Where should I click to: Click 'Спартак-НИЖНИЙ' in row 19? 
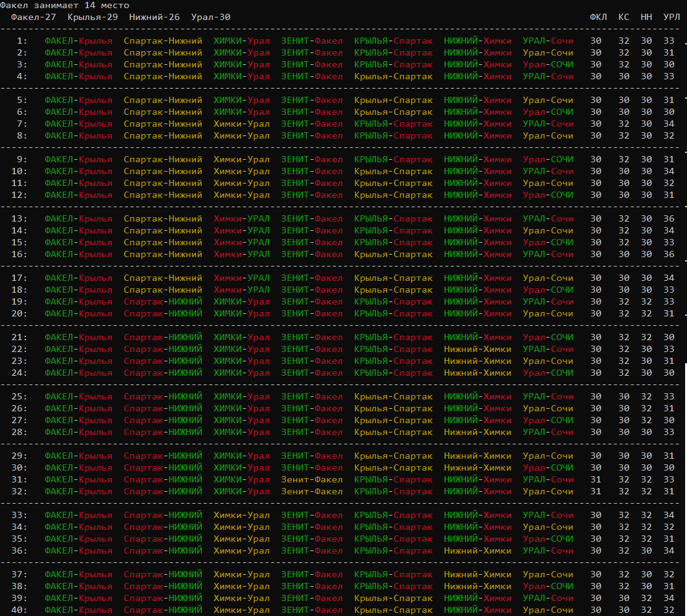[163, 301]
